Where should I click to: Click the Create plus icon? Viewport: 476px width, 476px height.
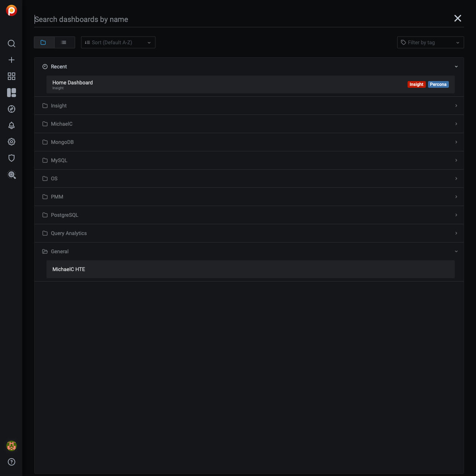12,60
